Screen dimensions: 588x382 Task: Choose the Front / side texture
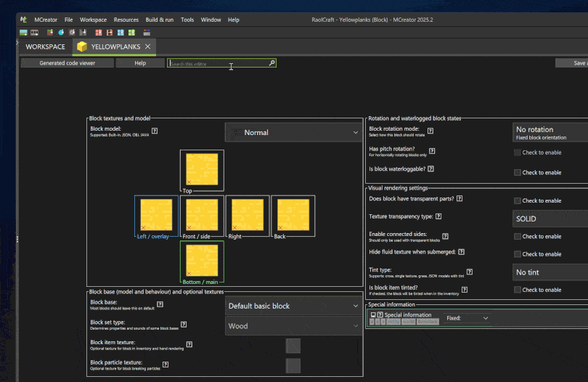click(x=202, y=215)
